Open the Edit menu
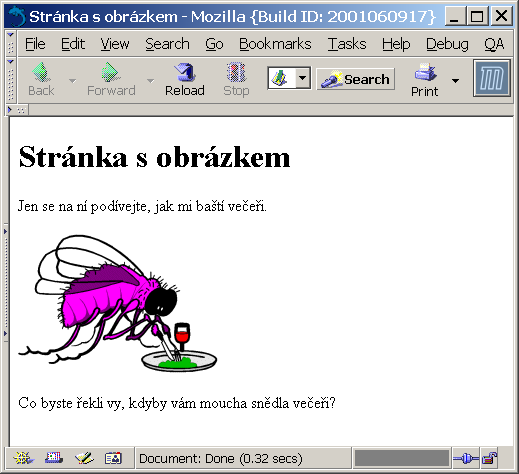 click(x=73, y=44)
